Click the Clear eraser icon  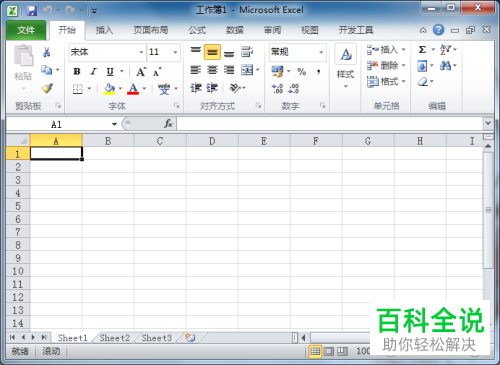[x=423, y=81]
